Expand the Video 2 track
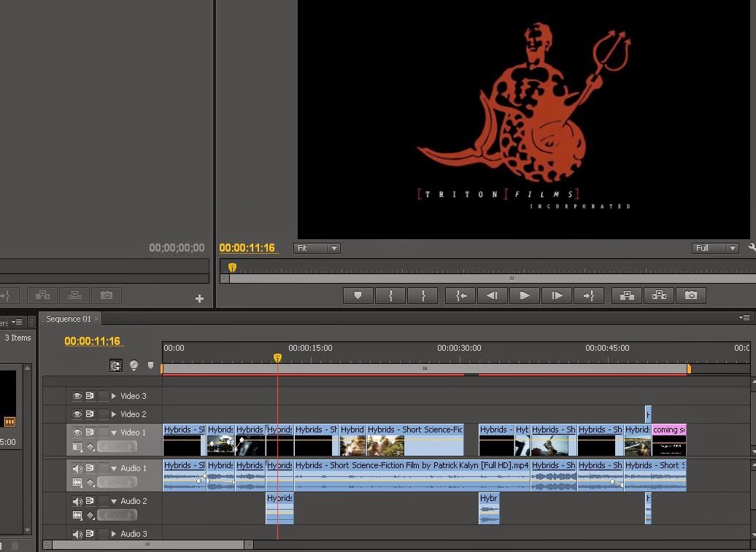 [x=114, y=413]
